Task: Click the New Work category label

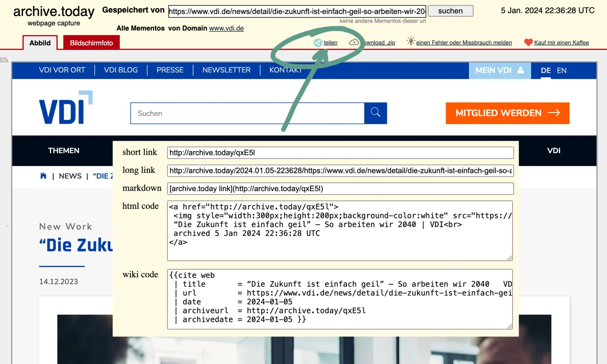Action: point(66,226)
